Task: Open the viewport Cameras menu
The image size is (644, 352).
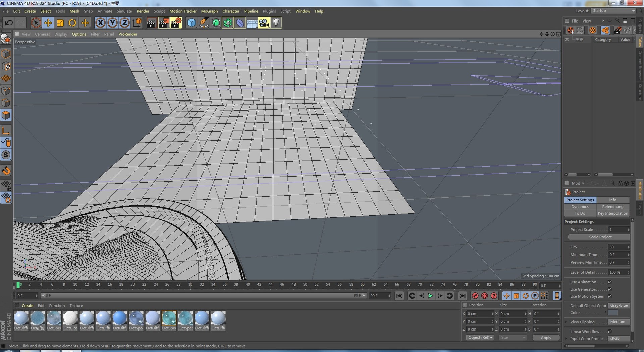Action: (x=42, y=34)
